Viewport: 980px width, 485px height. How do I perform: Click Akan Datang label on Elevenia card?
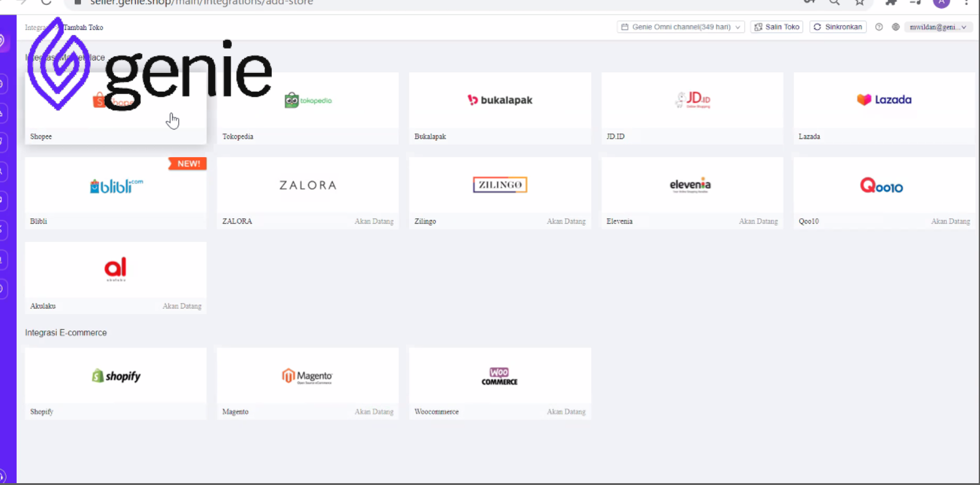(758, 221)
